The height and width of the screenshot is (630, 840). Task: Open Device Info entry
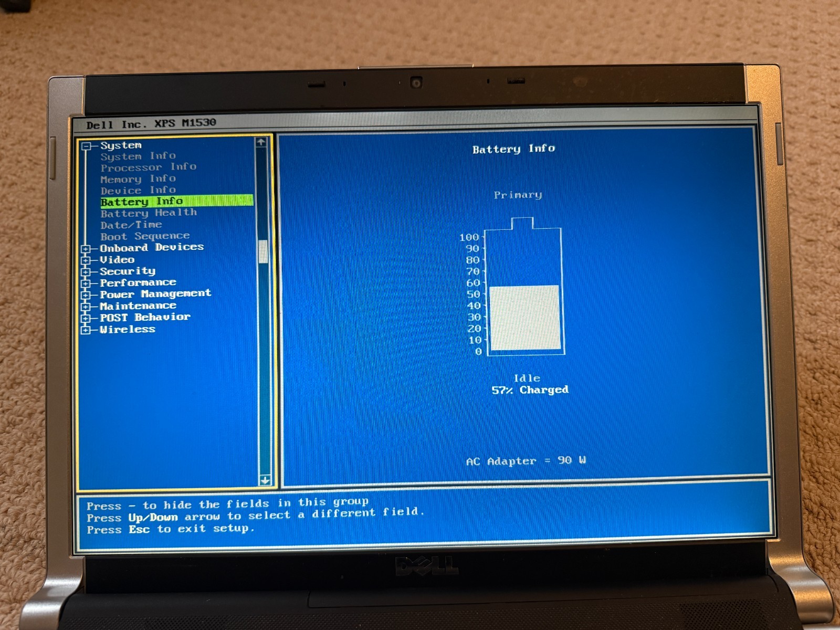click(138, 190)
